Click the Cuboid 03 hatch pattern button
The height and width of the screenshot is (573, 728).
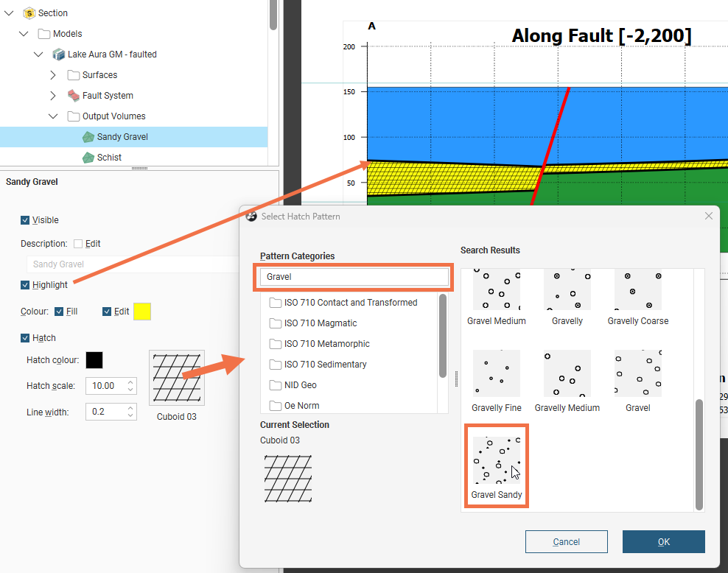[177, 378]
